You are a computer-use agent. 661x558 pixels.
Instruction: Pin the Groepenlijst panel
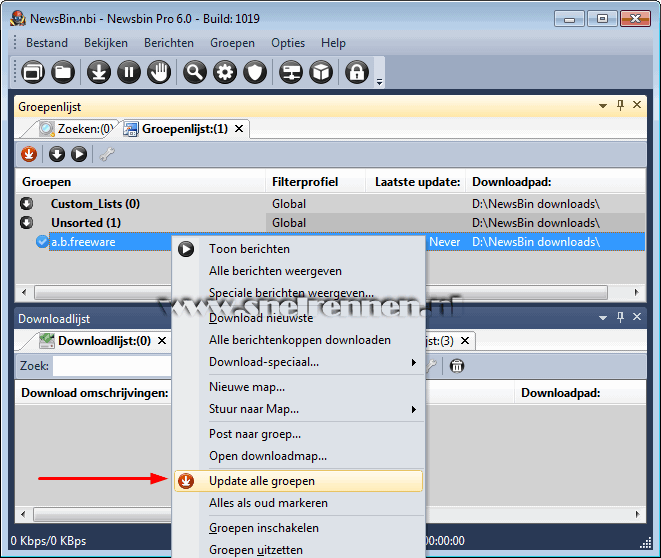(620, 105)
